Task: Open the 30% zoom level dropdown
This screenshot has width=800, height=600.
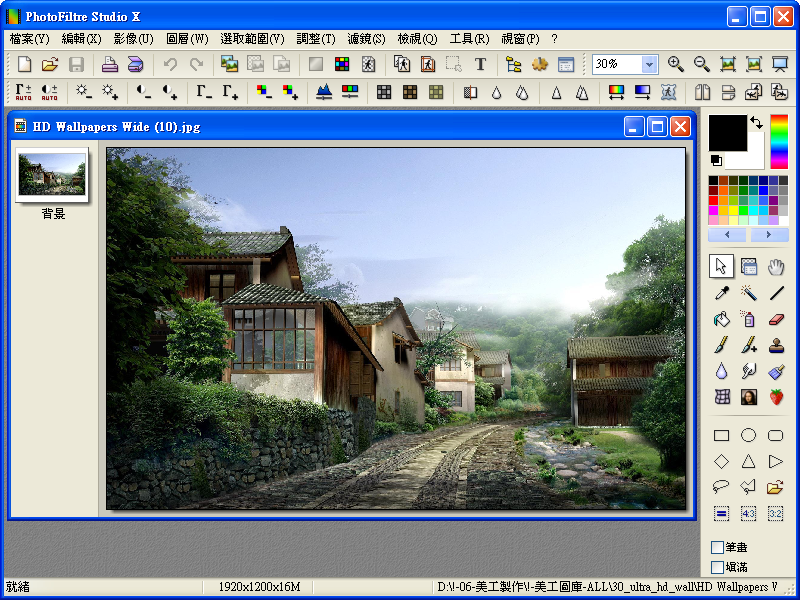Action: 649,64
